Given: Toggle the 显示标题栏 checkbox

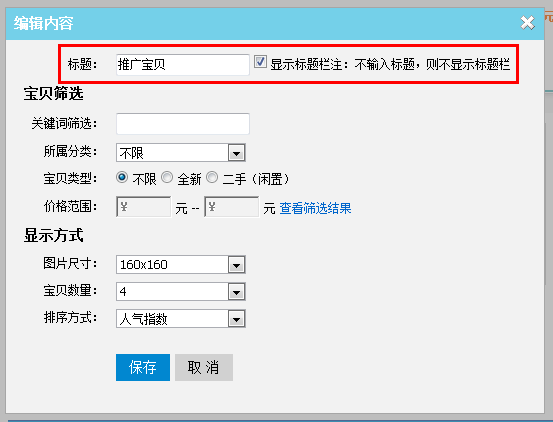Looking at the screenshot, I should (x=260, y=62).
